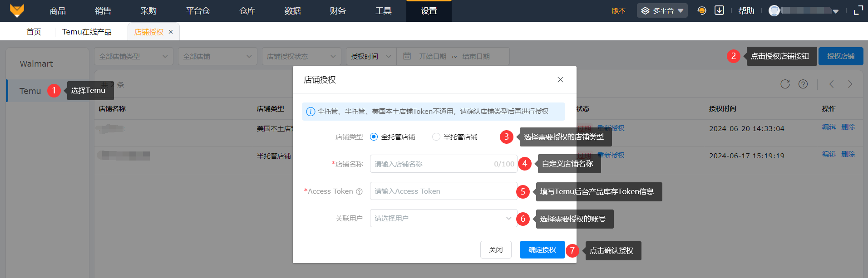Screen dimensions: 868x278
Task: Open the 关联用户 select dropdown
Action: [x=444, y=218]
